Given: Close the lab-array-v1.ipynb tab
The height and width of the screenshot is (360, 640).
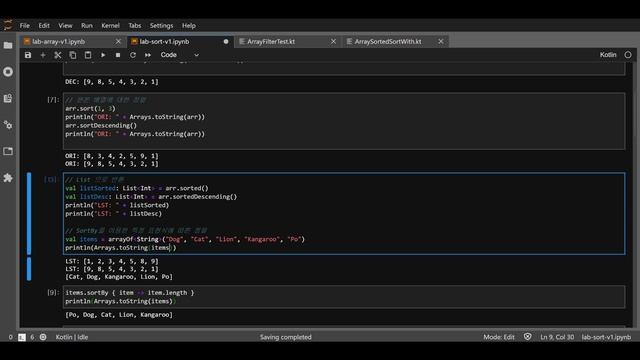Looking at the screenshot, I should click(x=118, y=41).
